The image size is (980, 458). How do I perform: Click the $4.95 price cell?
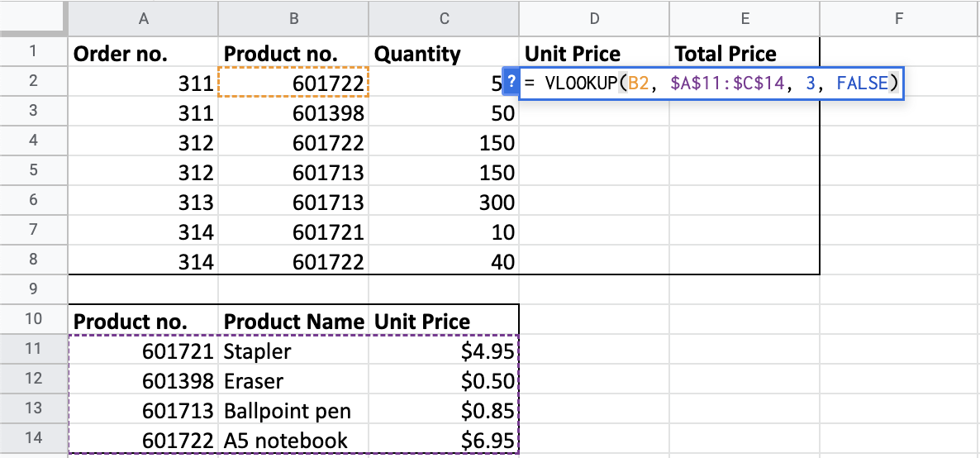pyautogui.click(x=444, y=349)
